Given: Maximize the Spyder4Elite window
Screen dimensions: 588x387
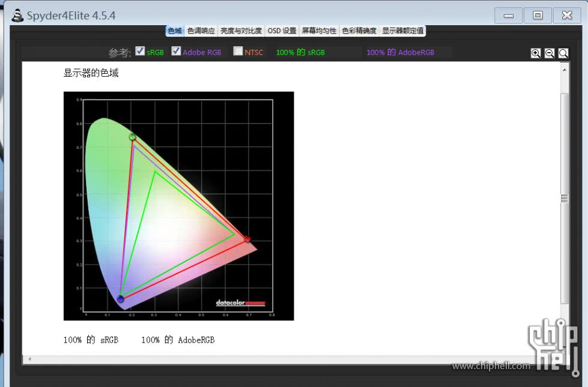Looking at the screenshot, I should point(538,16).
